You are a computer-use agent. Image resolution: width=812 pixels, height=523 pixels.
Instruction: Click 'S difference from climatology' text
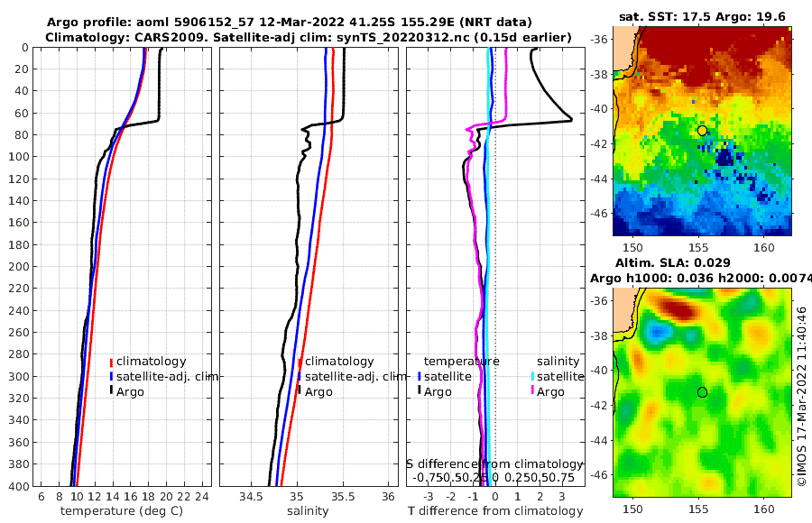[x=494, y=464]
